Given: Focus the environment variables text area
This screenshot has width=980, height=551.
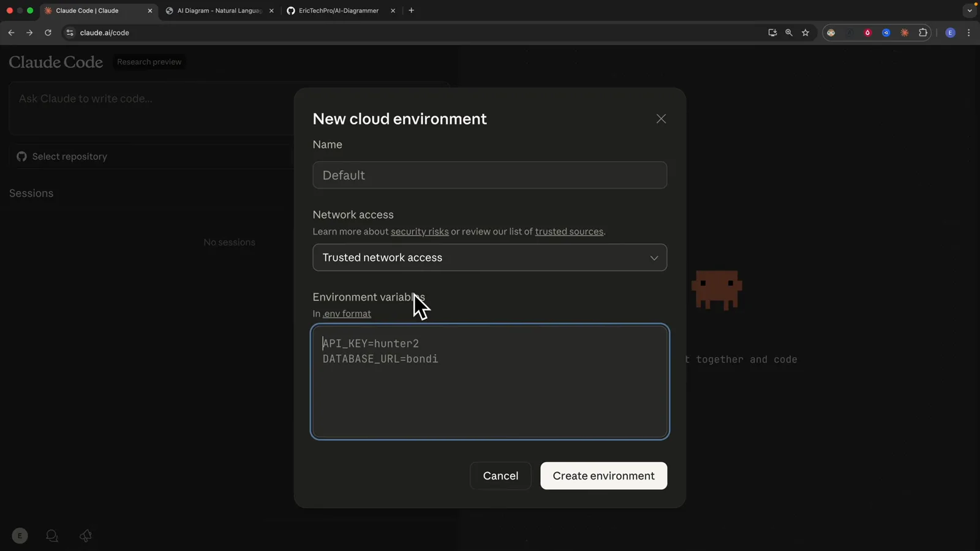Looking at the screenshot, I should tap(489, 381).
